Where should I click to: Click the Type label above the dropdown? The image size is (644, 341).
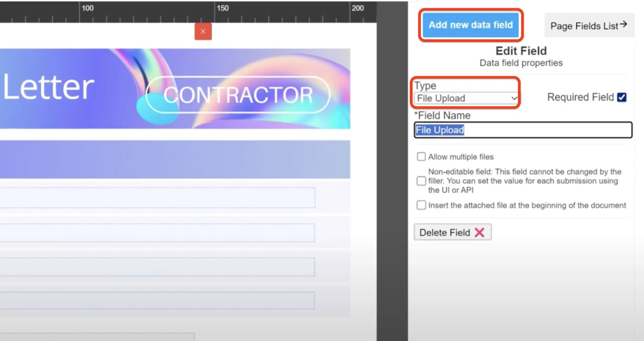coord(425,85)
